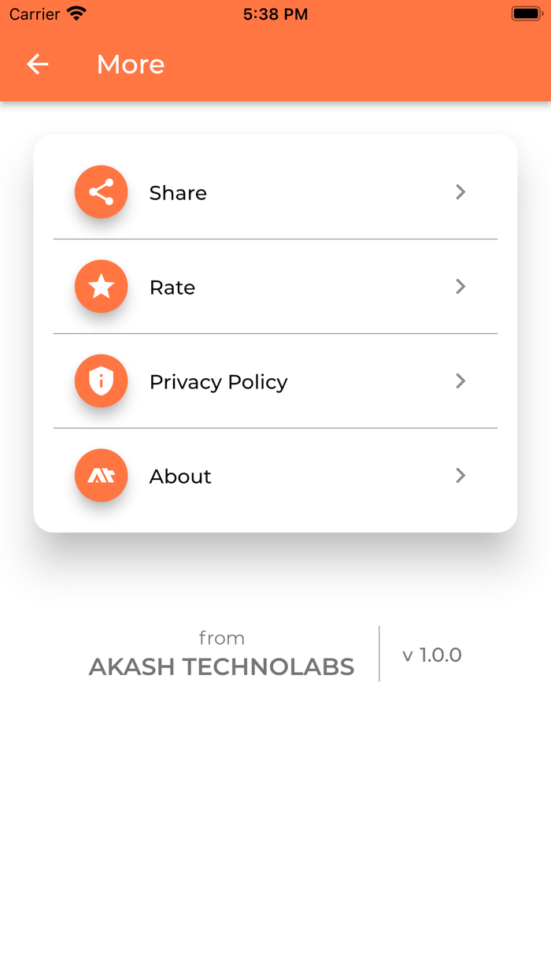The image size is (551, 980).
Task: Tap the orange Share icon
Action: click(101, 192)
